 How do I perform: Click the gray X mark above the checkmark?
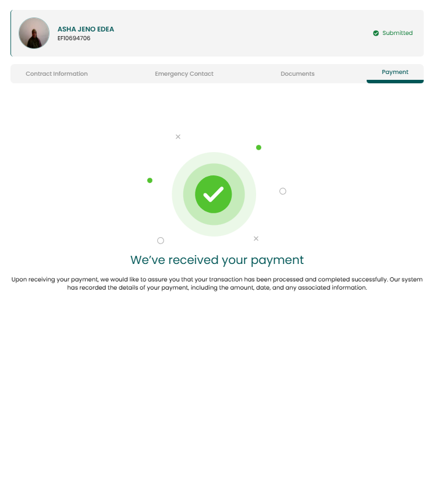[178, 136]
